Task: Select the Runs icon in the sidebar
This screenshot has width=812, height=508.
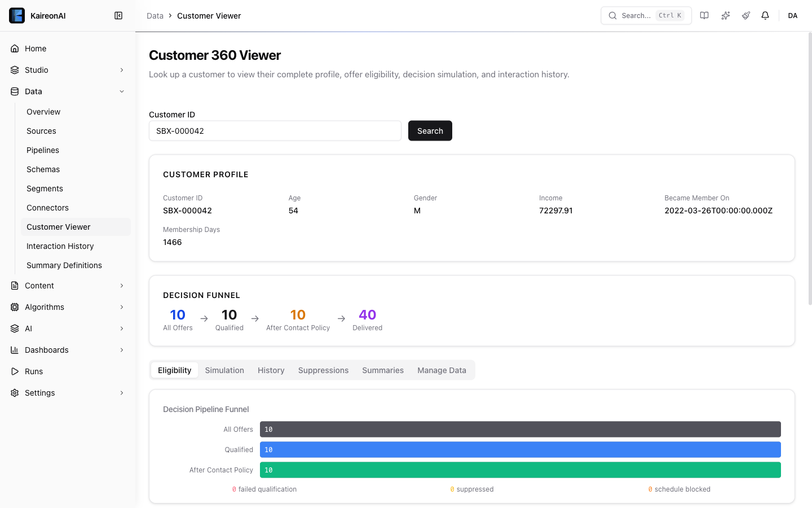Action: [x=15, y=371]
